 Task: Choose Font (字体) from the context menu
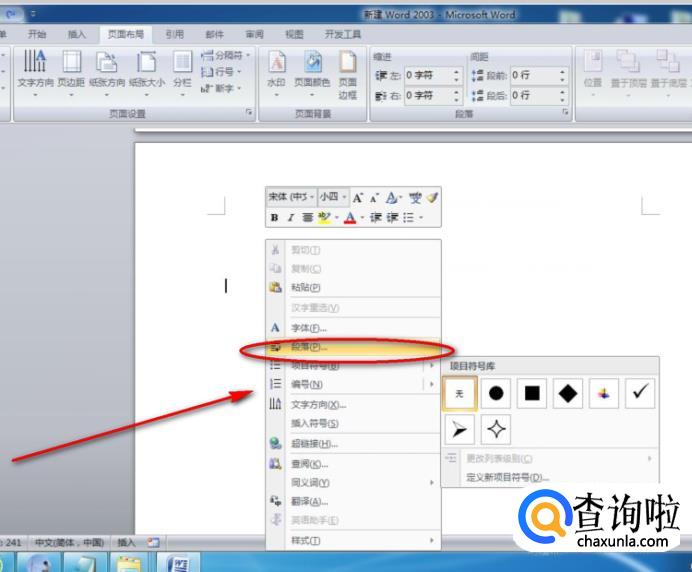(x=353, y=328)
